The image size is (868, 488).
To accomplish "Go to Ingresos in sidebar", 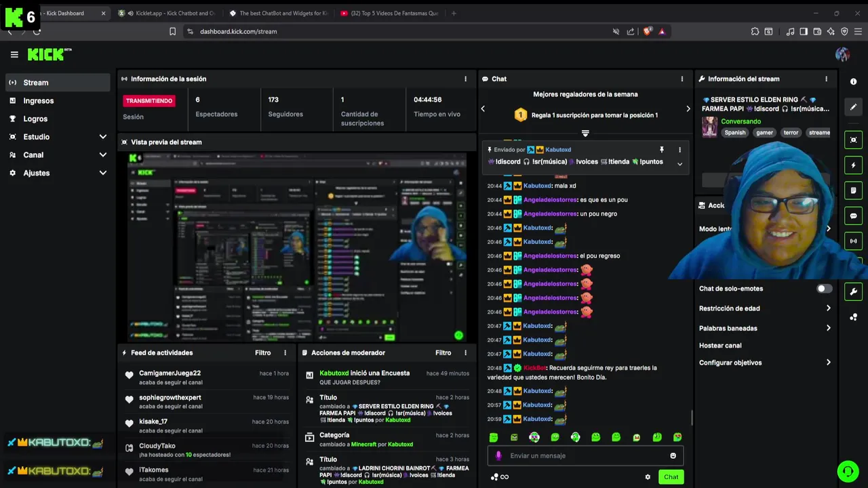I will coord(58,101).
